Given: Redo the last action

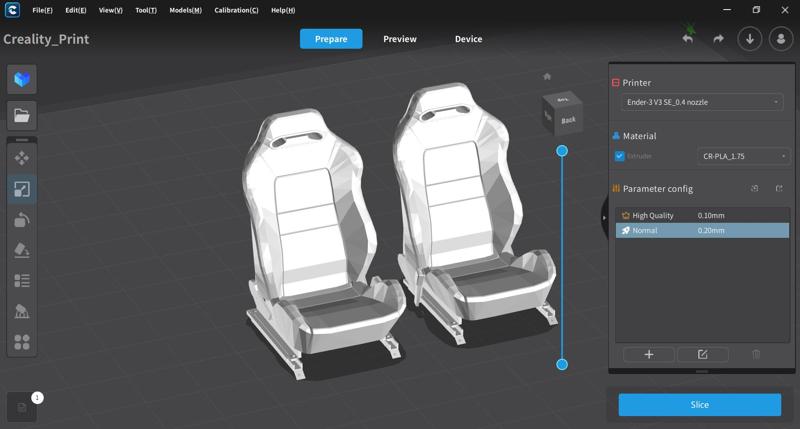Looking at the screenshot, I should coord(718,39).
